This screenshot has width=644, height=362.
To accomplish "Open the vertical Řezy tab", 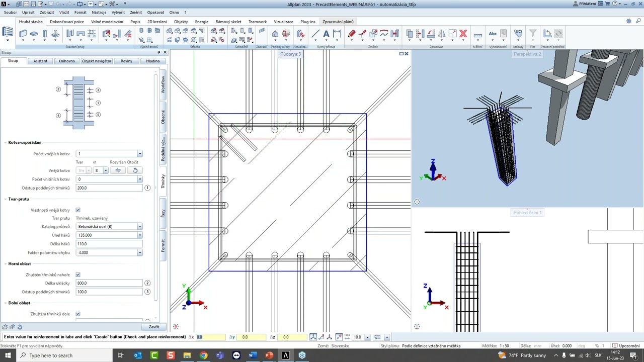I will pyautogui.click(x=163, y=213).
